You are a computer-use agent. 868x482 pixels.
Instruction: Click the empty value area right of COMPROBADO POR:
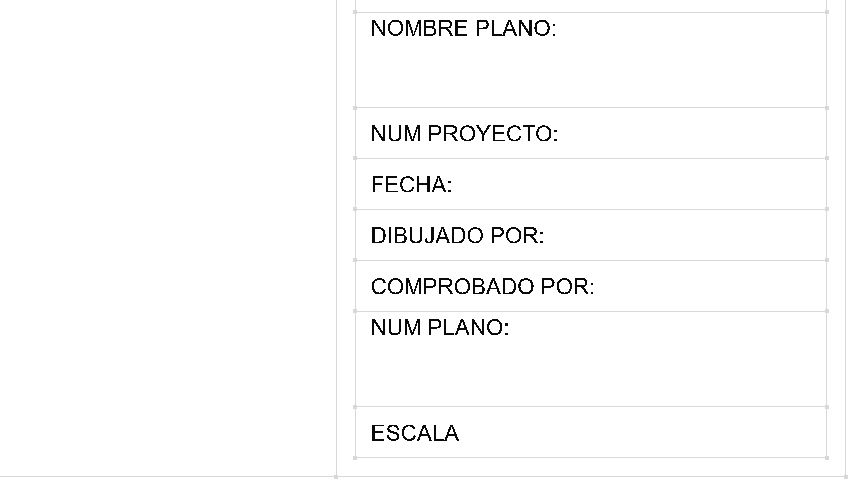pyautogui.click(x=711, y=286)
